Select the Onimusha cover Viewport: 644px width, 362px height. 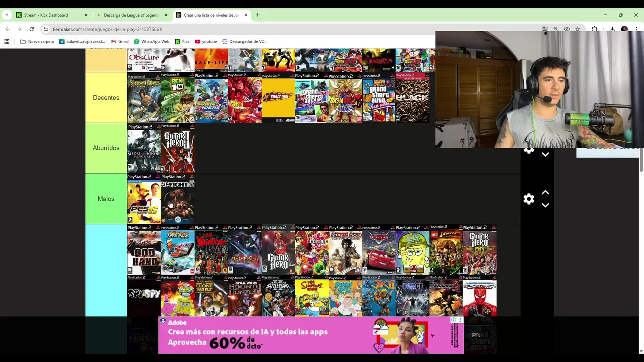click(245, 249)
